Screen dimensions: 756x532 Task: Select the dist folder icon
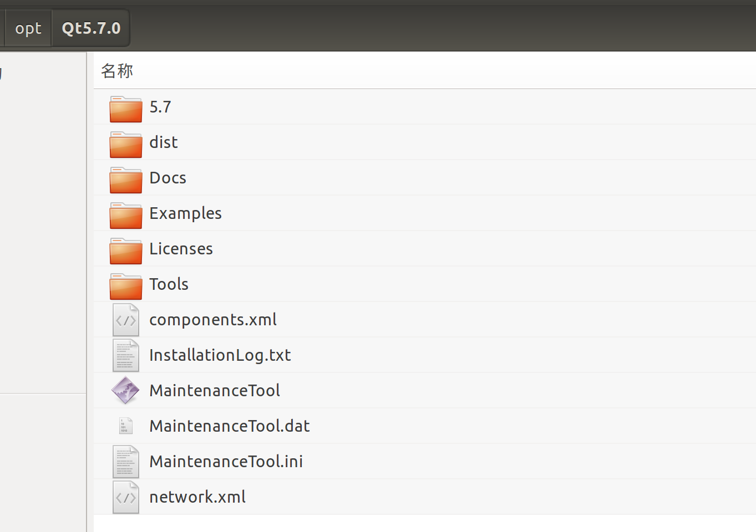tap(126, 144)
